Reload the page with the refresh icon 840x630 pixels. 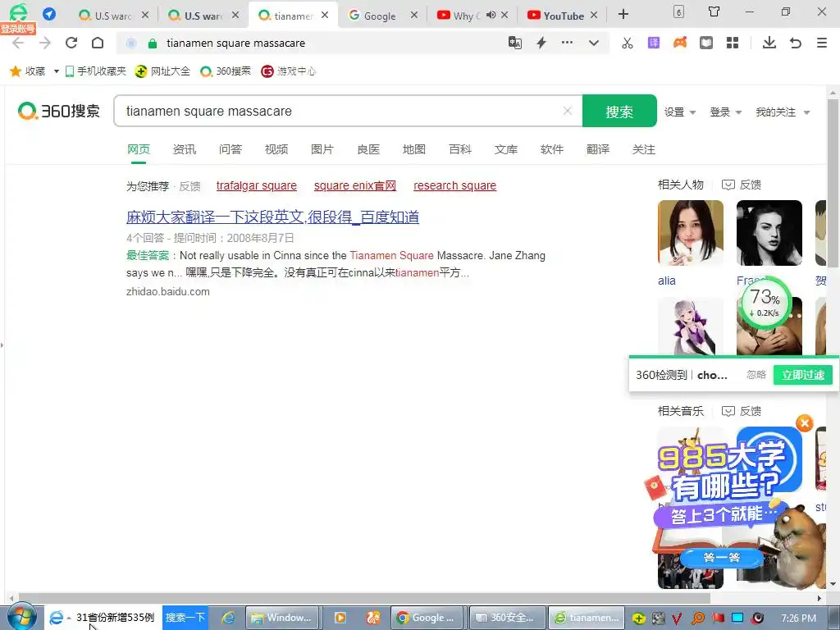(71, 43)
